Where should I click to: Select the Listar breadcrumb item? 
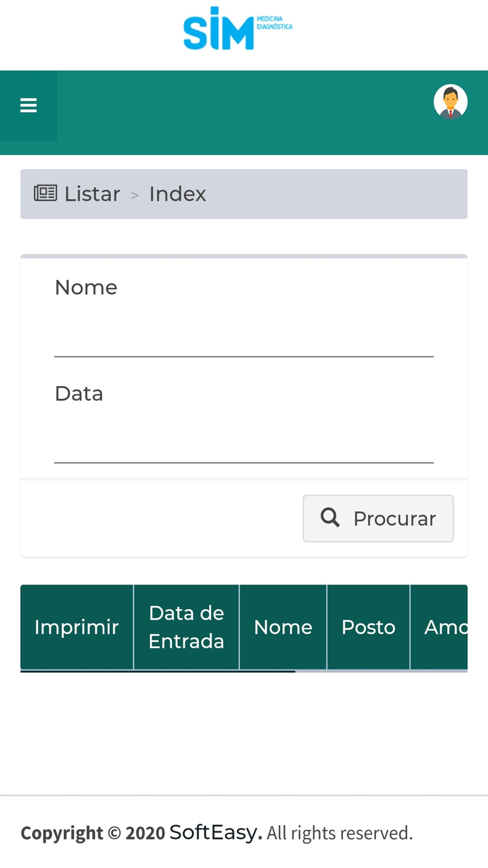(92, 194)
